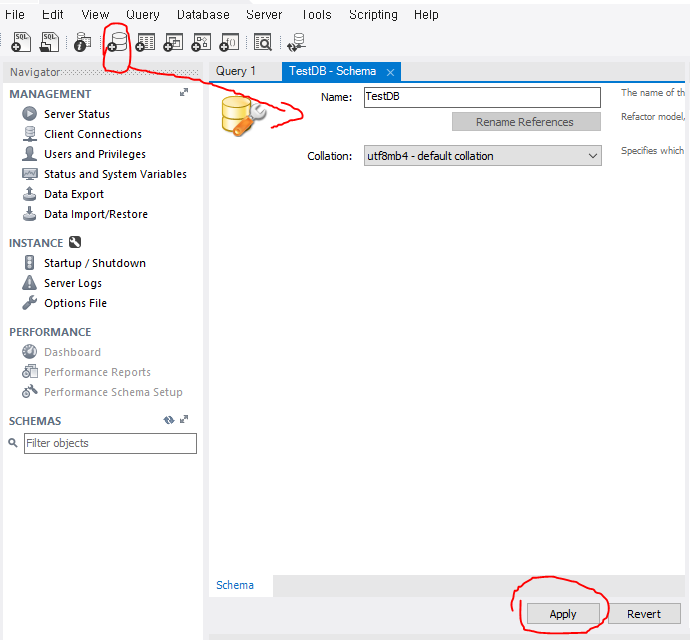This screenshot has height=640, width=690.
Task: Select the bottom Schema tab
Action: click(235, 585)
